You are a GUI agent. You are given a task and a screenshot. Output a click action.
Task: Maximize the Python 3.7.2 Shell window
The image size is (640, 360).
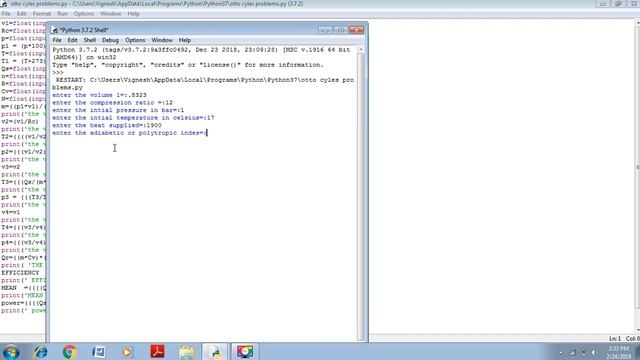340,30
